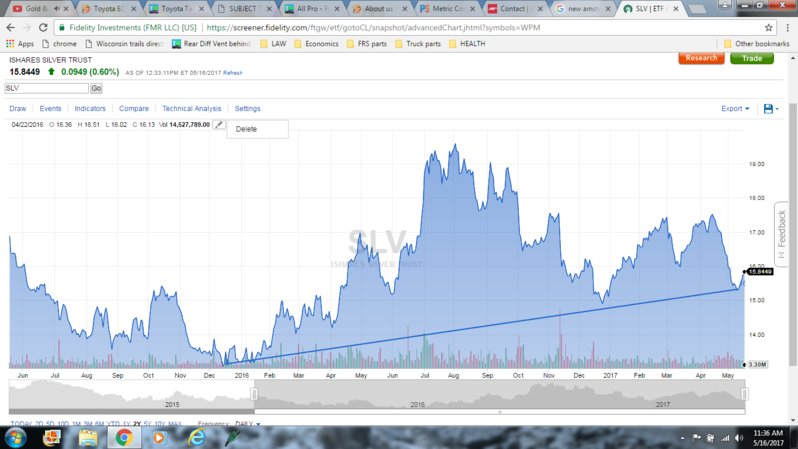Click the Chrome icon in the taskbar
This screenshot has height=449, width=798.
[124, 438]
